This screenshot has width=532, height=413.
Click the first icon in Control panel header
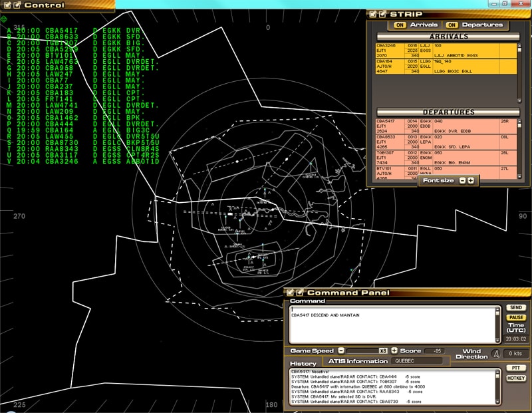pos(6,5)
